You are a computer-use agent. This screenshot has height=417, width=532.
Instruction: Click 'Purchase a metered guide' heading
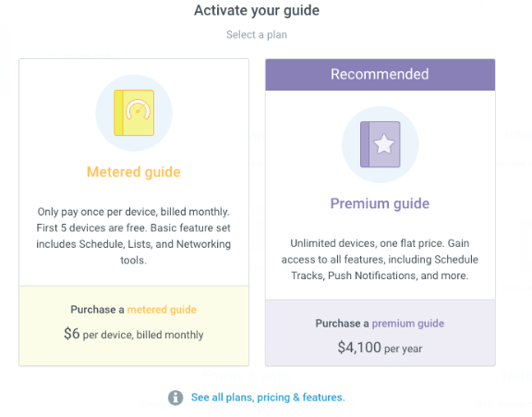(134, 310)
